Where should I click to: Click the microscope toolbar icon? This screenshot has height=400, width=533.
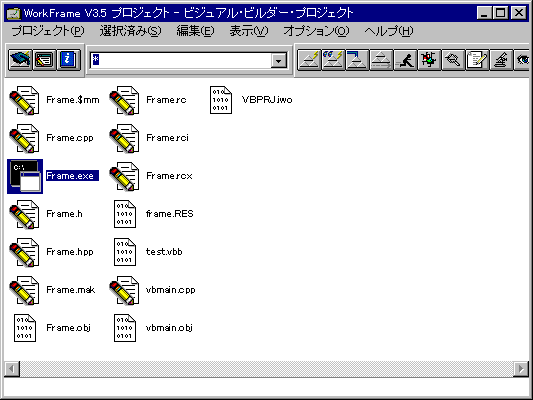(501, 60)
